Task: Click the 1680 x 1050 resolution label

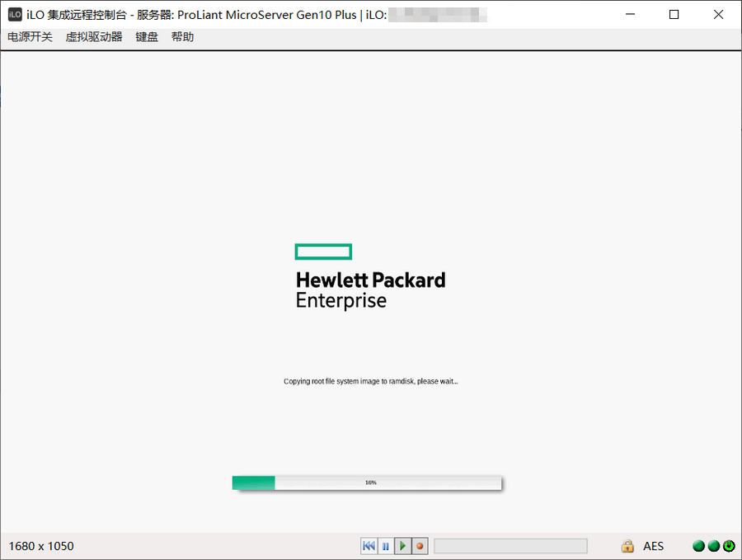Action: (41, 546)
